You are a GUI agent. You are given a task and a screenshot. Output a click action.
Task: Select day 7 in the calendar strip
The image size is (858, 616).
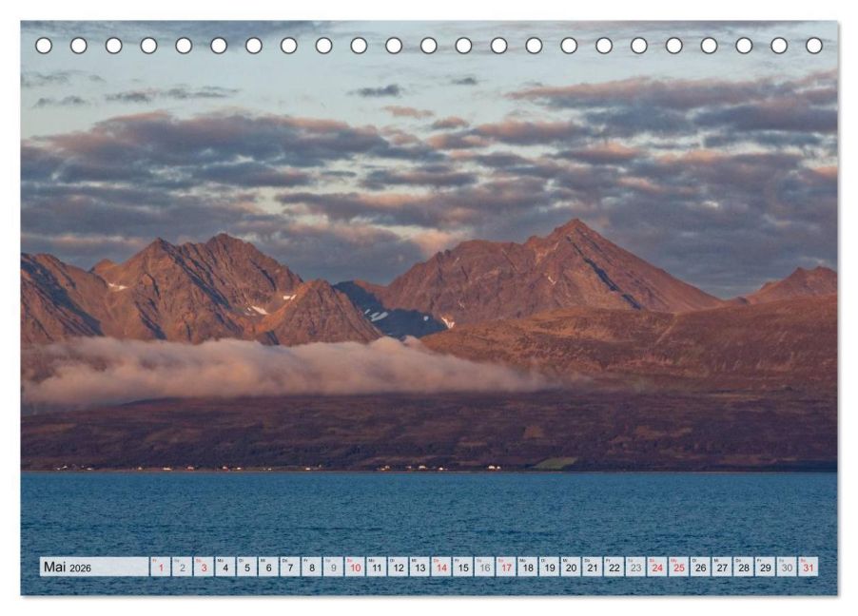290,567
